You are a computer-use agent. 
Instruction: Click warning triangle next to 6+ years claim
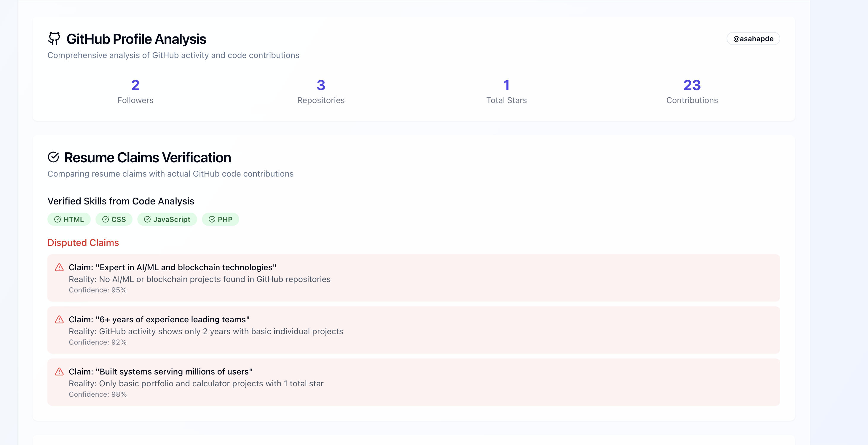pos(59,319)
